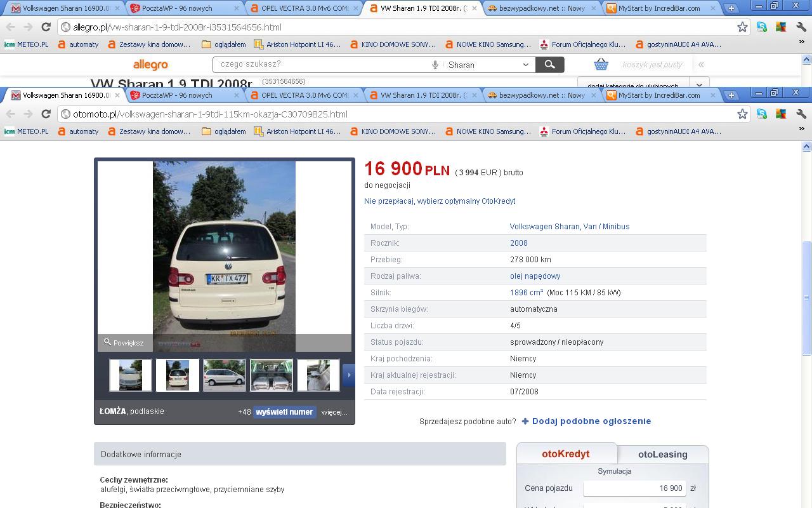
Task: Click the main rear-view car photo
Action: (x=224, y=256)
